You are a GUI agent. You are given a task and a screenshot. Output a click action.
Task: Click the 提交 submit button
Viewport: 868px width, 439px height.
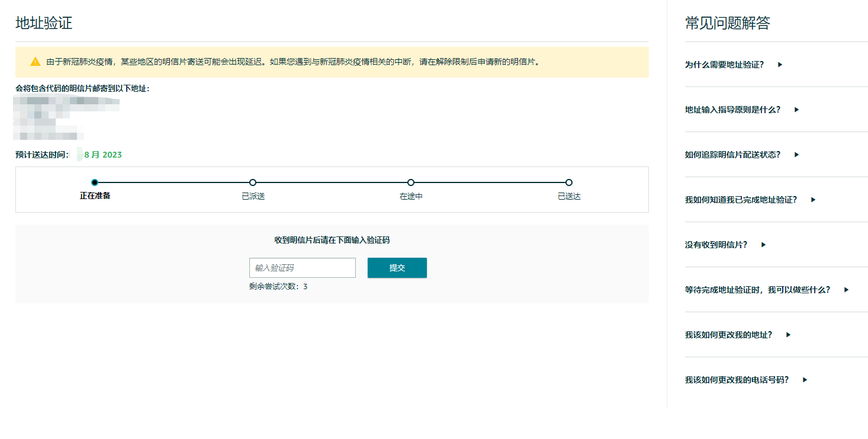coord(397,268)
